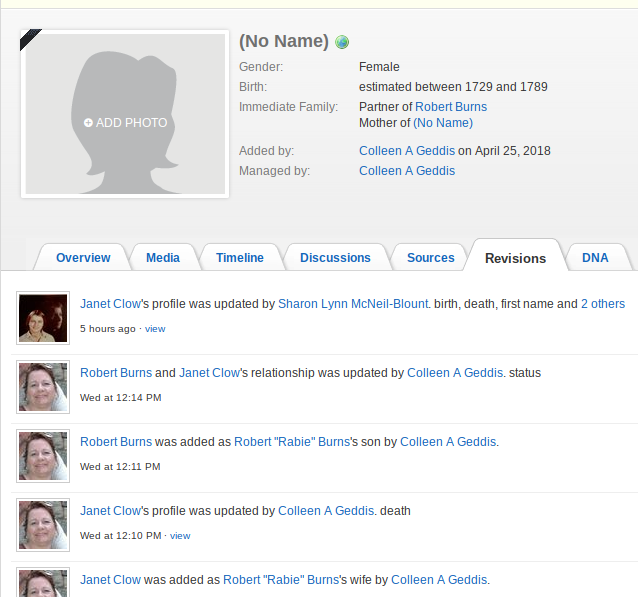The width and height of the screenshot is (638, 597).
Task: Open Robert Burns partner link
Action: pos(451,107)
